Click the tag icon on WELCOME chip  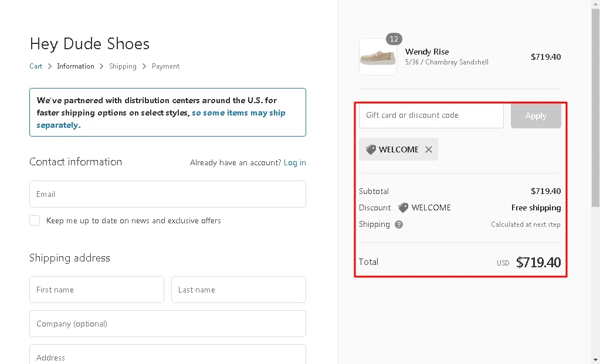pyautogui.click(x=371, y=149)
